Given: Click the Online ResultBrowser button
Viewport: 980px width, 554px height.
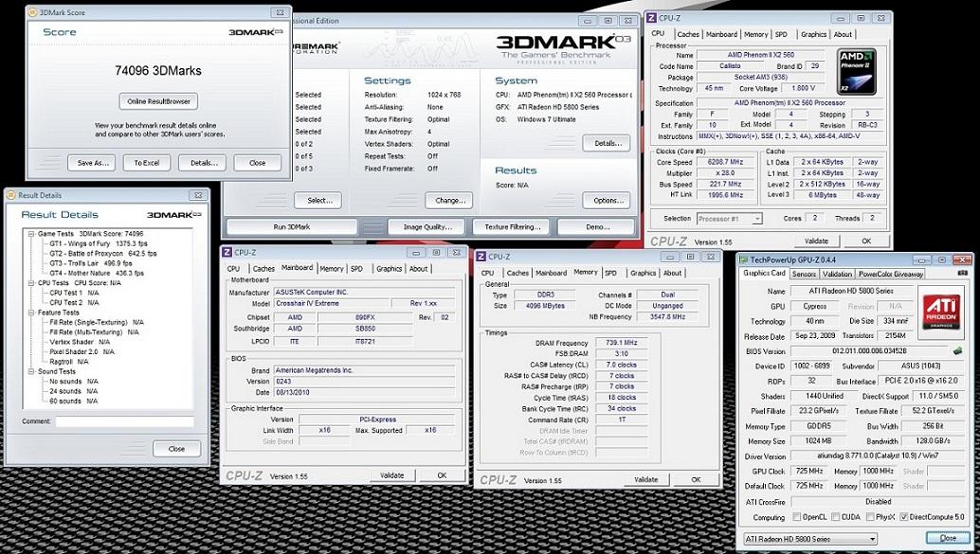Looking at the screenshot, I should (158, 101).
